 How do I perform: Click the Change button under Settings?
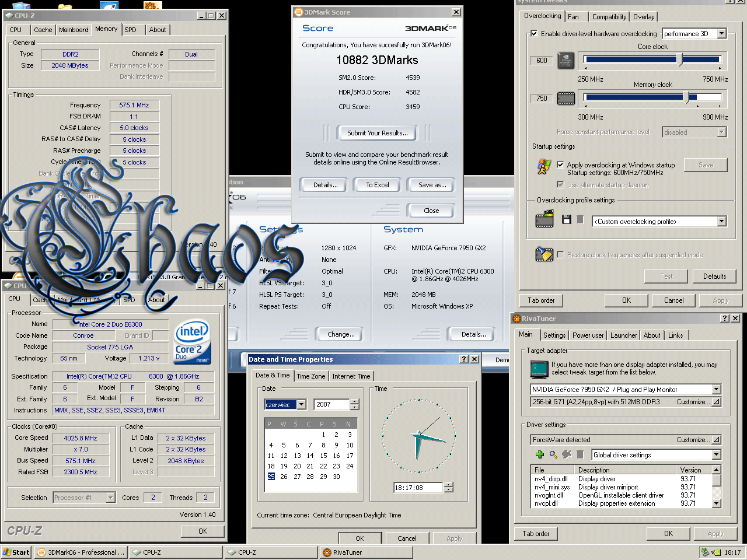coord(341,334)
